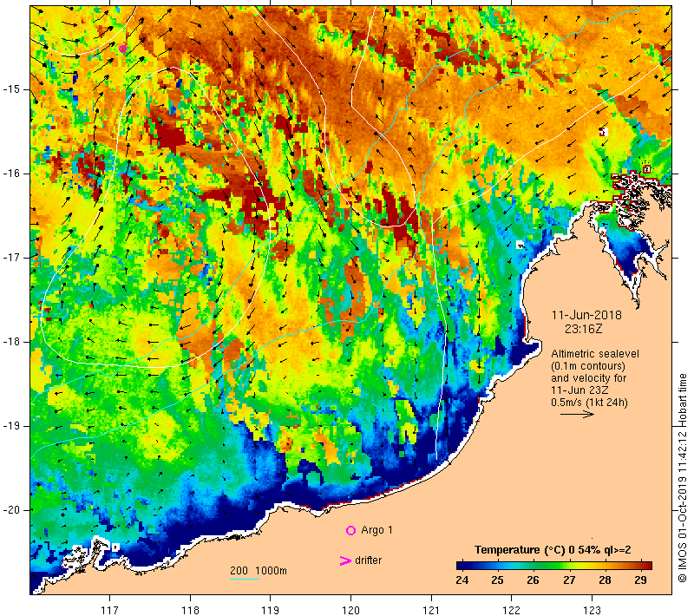This screenshot has height=616, width=694.
Task: Click the 25 label on temperature scale
Action: click(497, 580)
